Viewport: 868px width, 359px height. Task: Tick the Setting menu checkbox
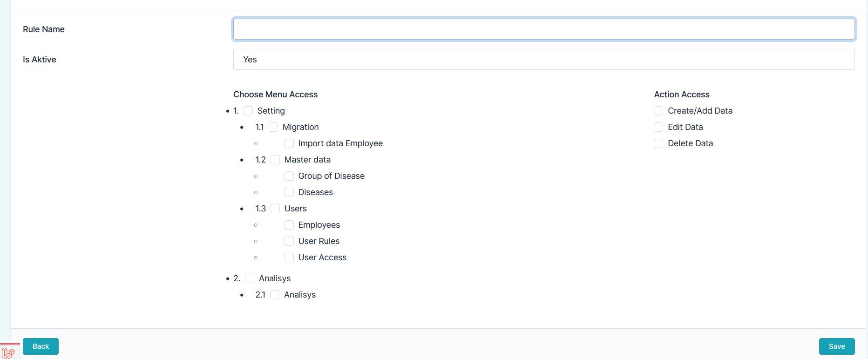tap(248, 111)
